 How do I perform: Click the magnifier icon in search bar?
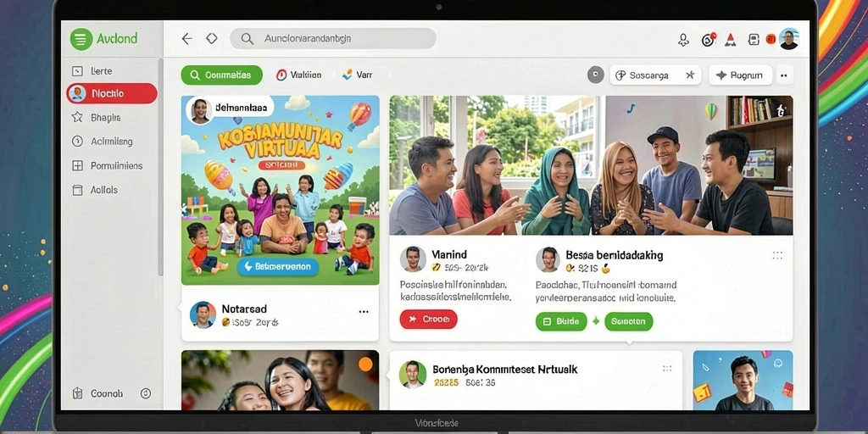click(x=248, y=39)
